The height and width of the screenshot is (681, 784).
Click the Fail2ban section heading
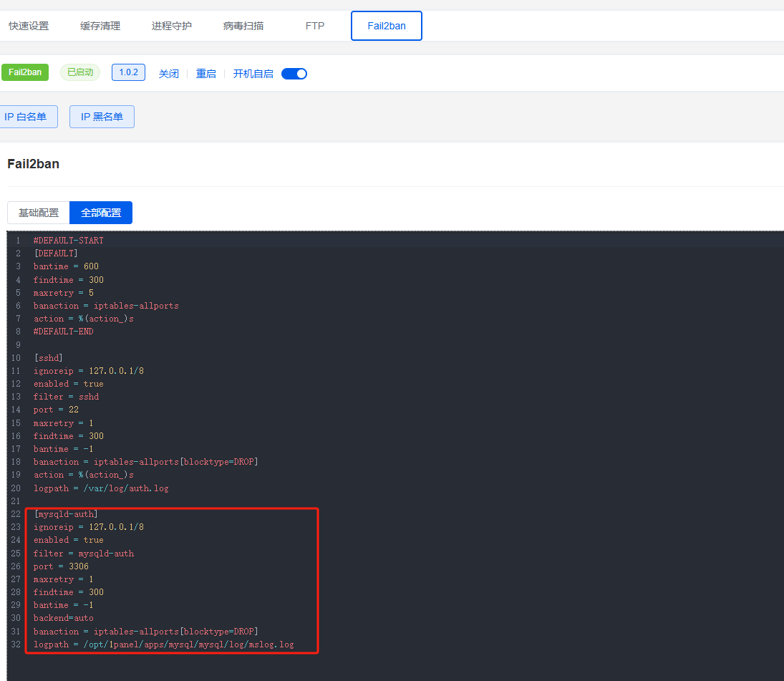(x=34, y=164)
